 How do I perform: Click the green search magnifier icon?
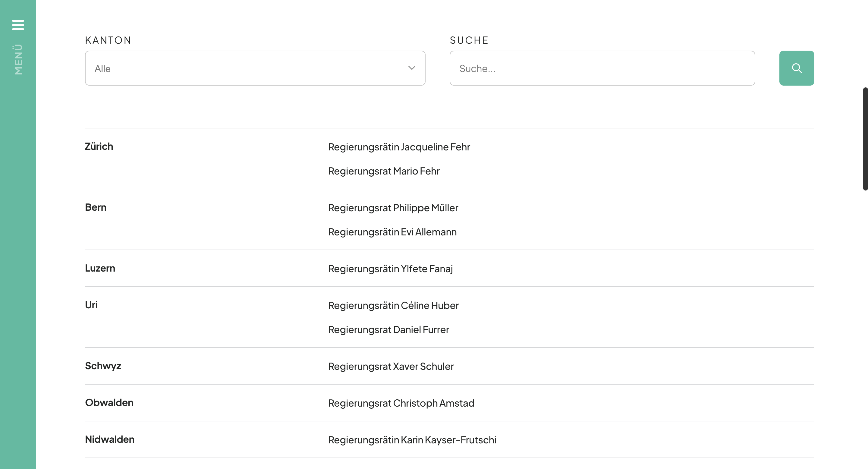(x=797, y=68)
